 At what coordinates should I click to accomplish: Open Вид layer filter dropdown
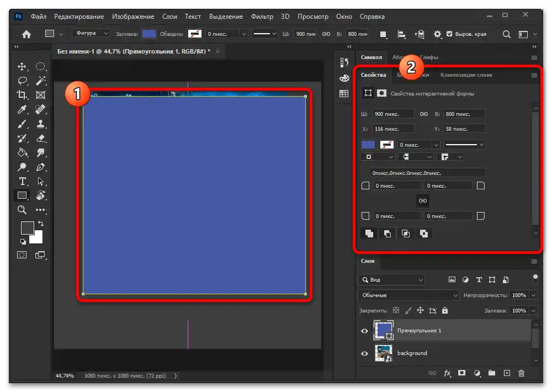point(391,280)
